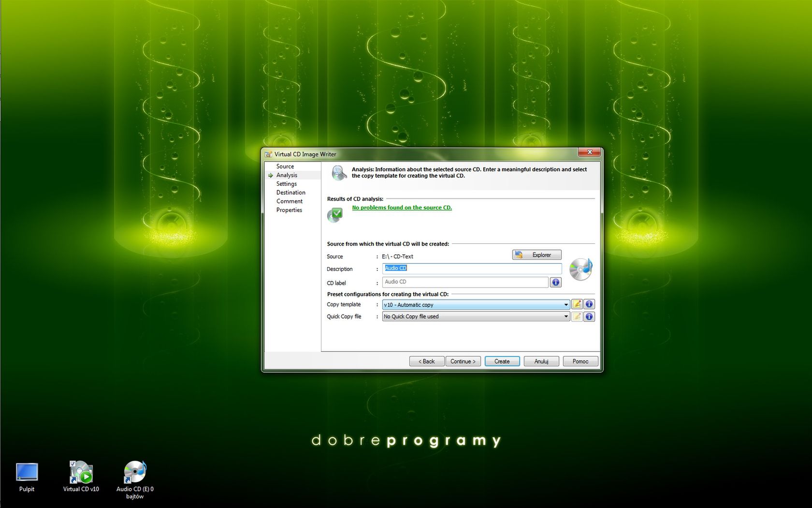Click into the CD label field
Image resolution: width=812 pixels, height=508 pixels.
(x=465, y=282)
